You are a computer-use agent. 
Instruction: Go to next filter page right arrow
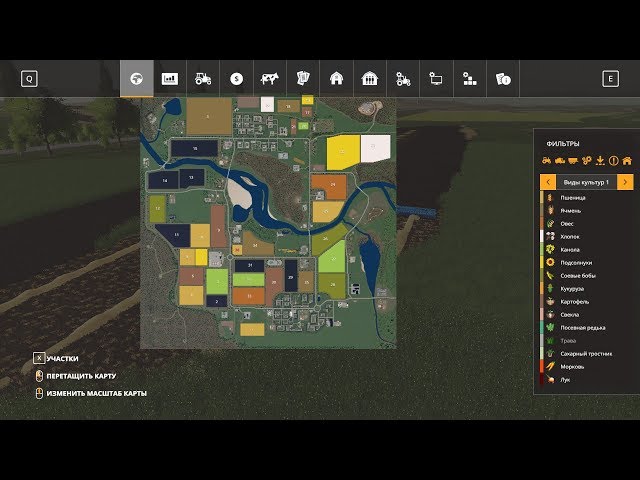[625, 182]
